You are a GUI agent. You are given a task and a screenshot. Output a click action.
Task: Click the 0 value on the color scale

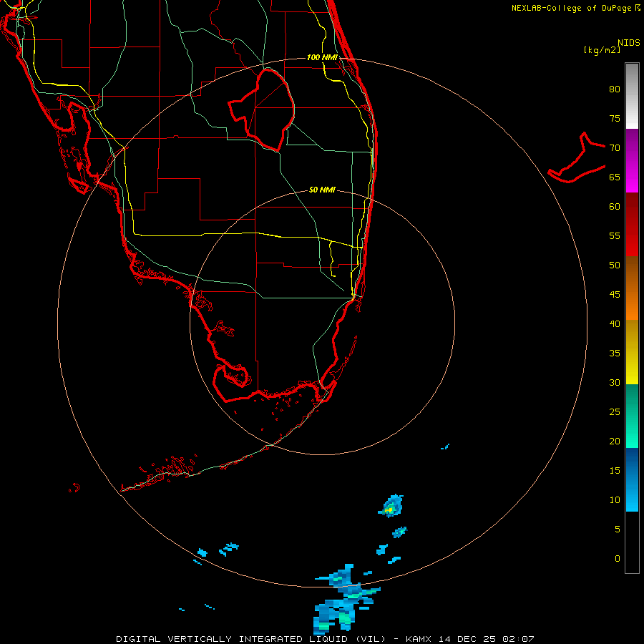pyautogui.click(x=618, y=559)
